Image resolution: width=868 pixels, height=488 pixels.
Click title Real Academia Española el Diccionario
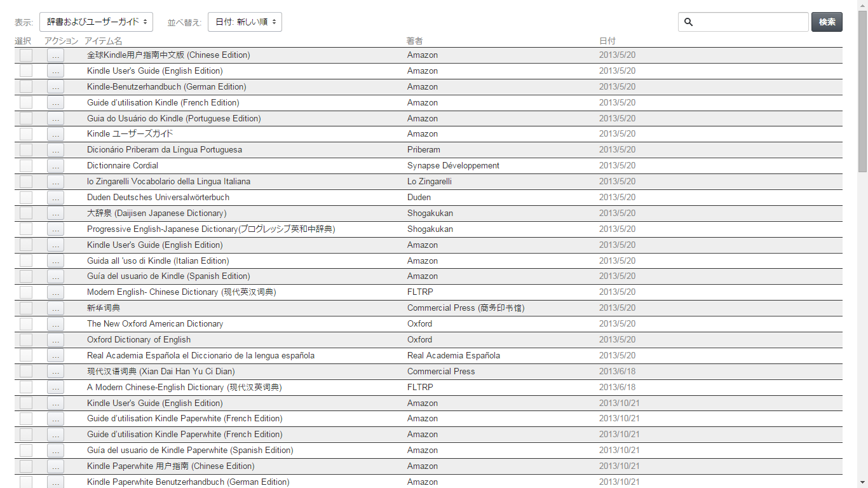pyautogui.click(x=201, y=356)
